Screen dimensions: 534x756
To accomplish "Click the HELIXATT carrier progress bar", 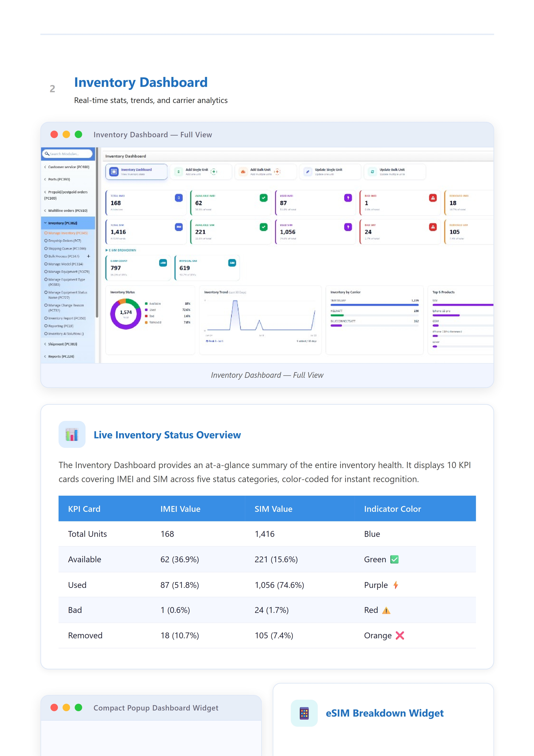I will coord(374,315).
